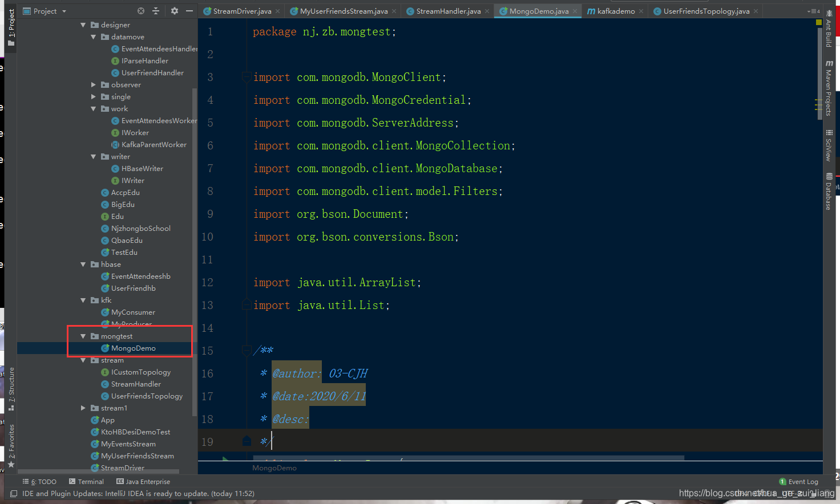The width and height of the screenshot is (840, 504).
Task: Select TestEdu class
Action: click(x=119, y=253)
